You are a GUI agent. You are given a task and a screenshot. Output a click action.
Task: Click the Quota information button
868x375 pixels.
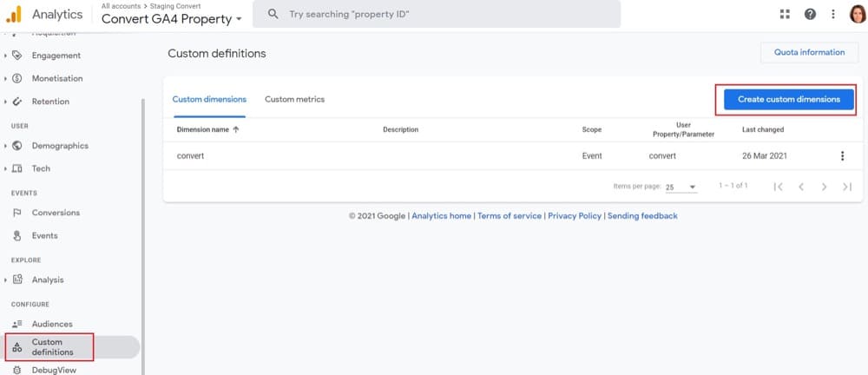pos(809,52)
